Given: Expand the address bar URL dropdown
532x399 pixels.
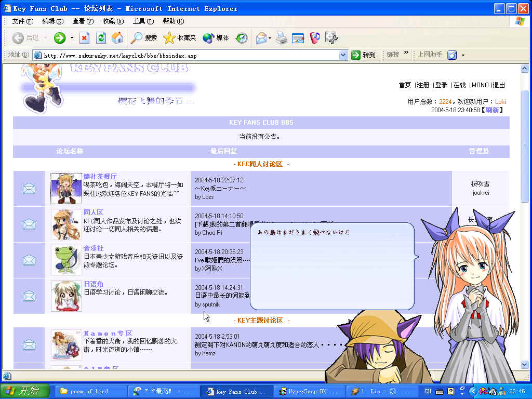Looking at the screenshot, I should pos(343,55).
